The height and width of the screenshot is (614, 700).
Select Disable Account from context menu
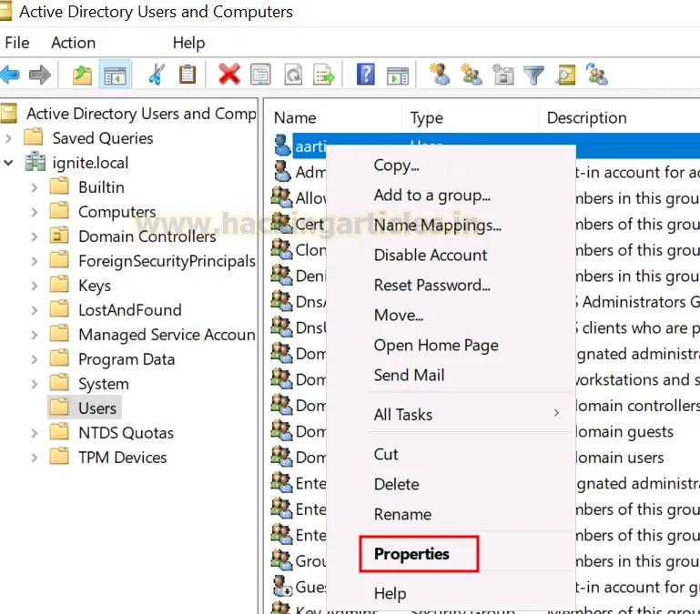click(x=430, y=255)
